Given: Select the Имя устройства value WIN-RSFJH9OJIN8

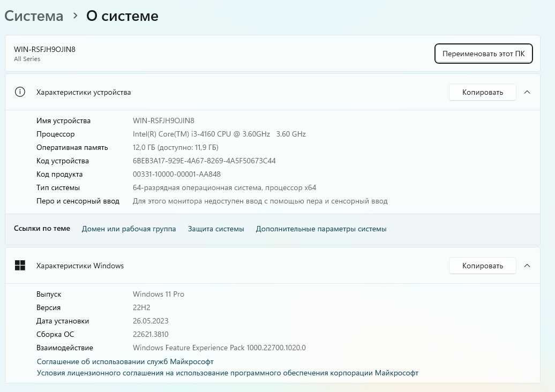Looking at the screenshot, I should (163, 120).
